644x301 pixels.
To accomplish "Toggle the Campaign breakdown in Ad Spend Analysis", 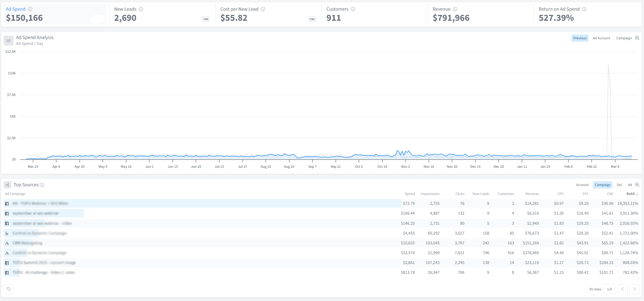I will coord(624,38).
